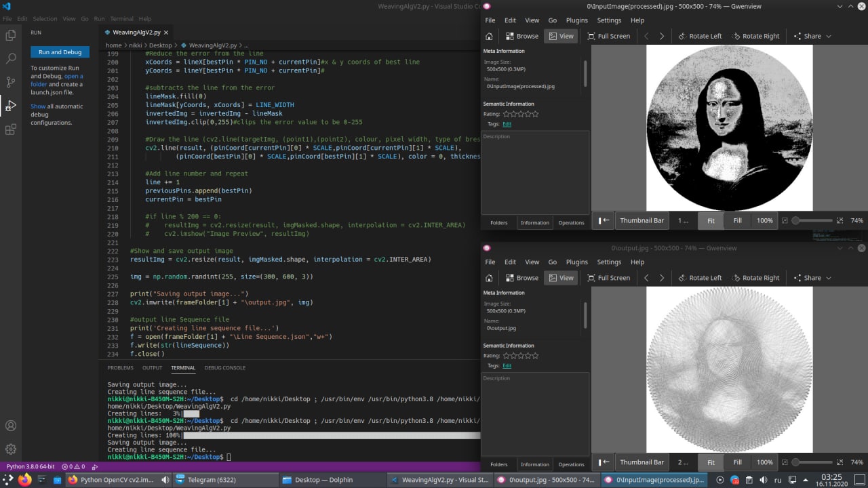
Task: Switch to the DEBUG CONSOLE panel tab
Action: [x=225, y=368]
